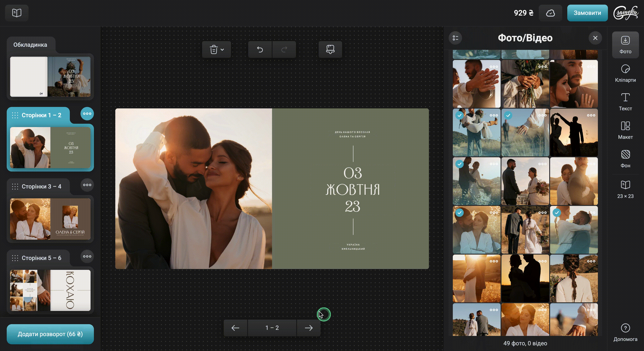The image size is (644, 351).
Task: Click the undo arrow icon
Action: 260,49
